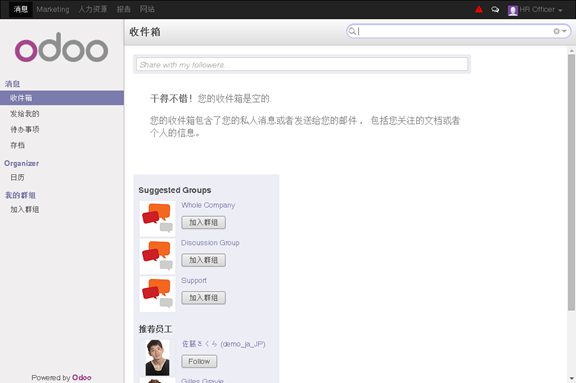Open the Marketing top menu
This screenshot has height=383, width=576.
53,9
